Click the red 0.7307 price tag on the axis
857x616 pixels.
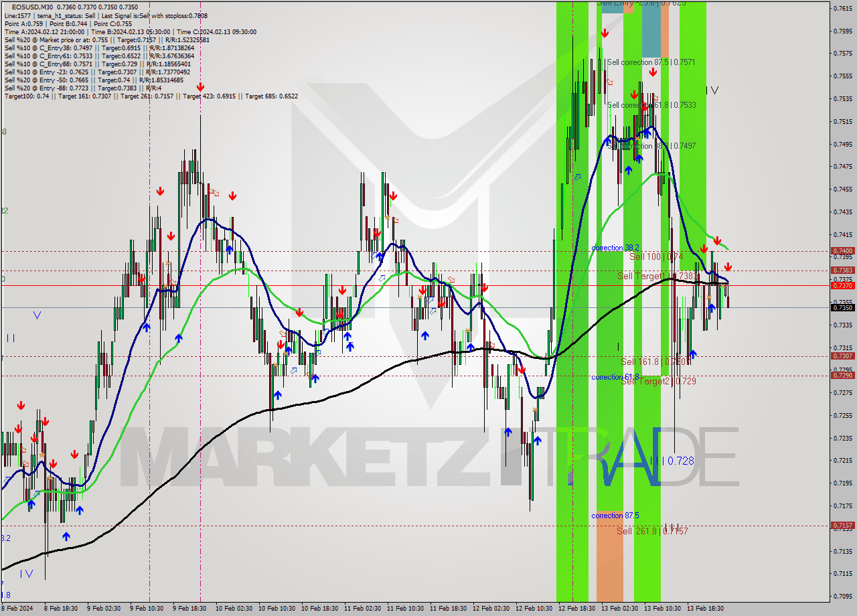(842, 356)
